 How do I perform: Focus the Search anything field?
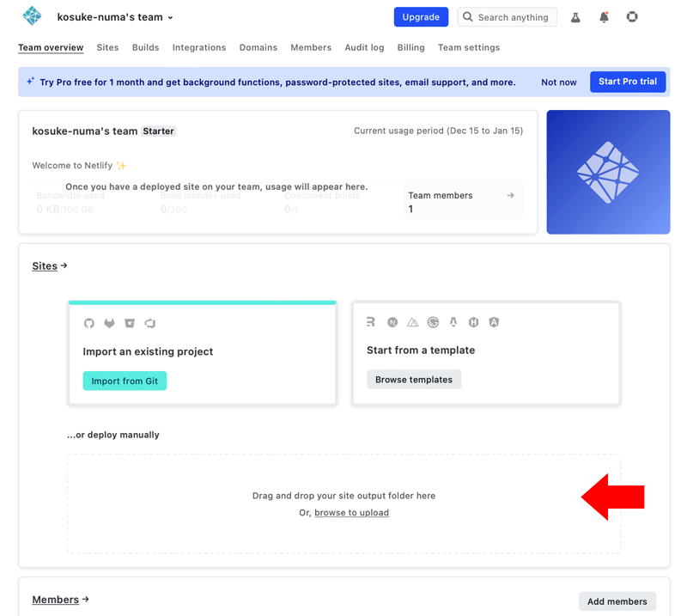[507, 17]
